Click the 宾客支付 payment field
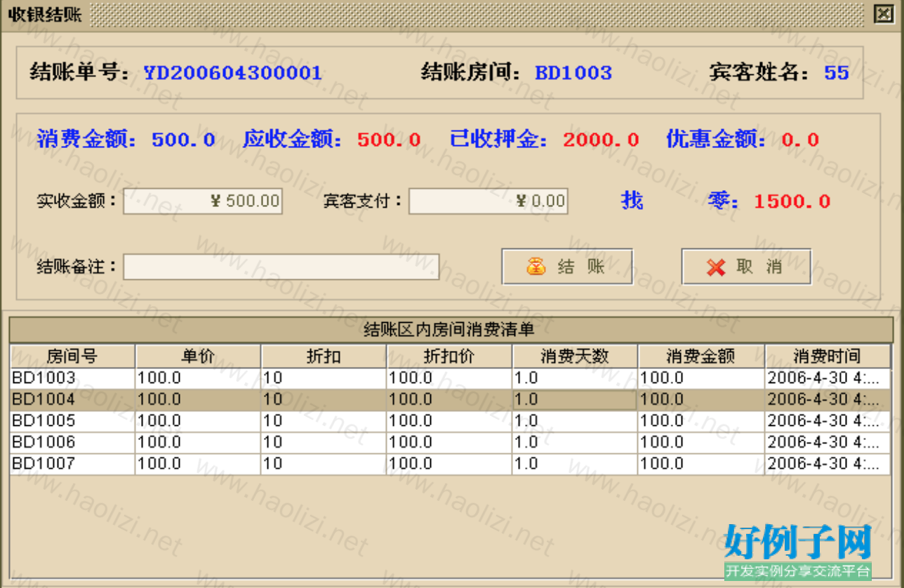 coord(488,201)
